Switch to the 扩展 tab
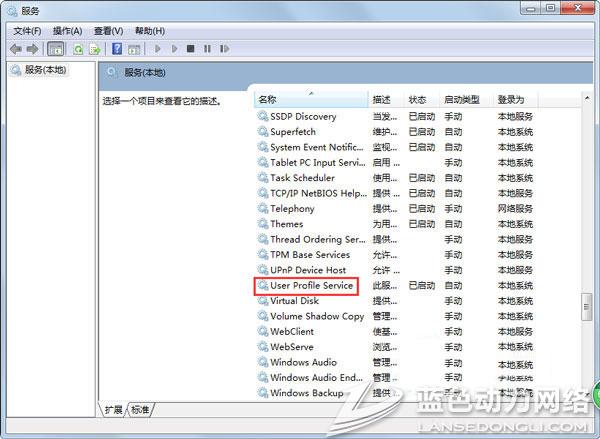Viewport: 600px width, 439px height. click(x=114, y=410)
